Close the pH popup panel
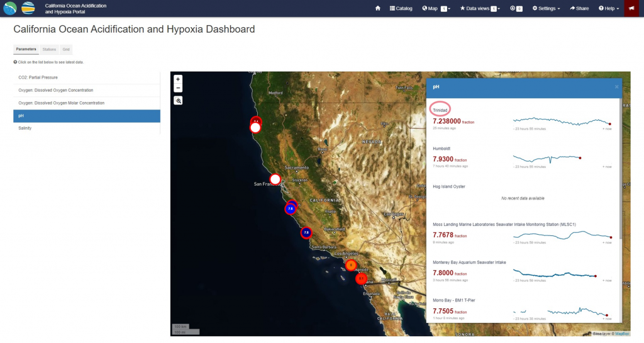Viewport: 644px width, 343px height. 616,87
